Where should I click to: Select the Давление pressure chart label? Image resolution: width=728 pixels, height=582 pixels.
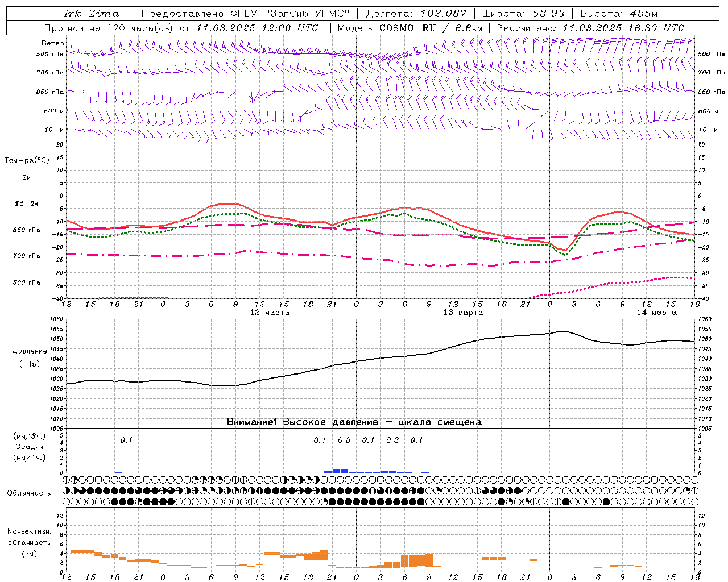tap(30, 351)
